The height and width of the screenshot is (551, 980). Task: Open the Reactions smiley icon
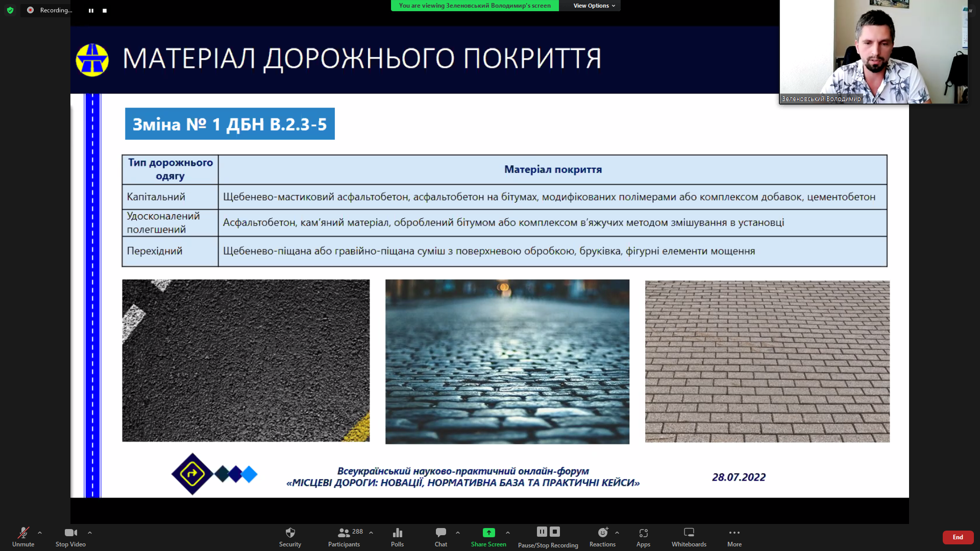[602, 533]
